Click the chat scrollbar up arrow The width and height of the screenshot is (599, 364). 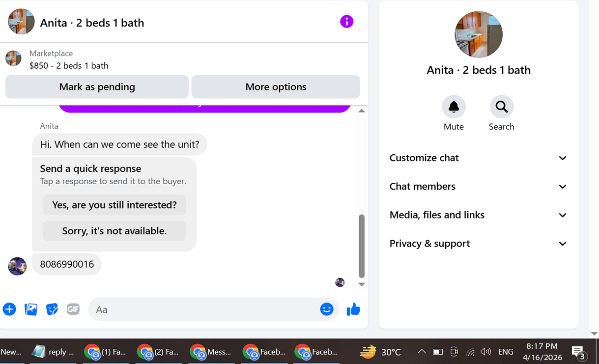(362, 111)
